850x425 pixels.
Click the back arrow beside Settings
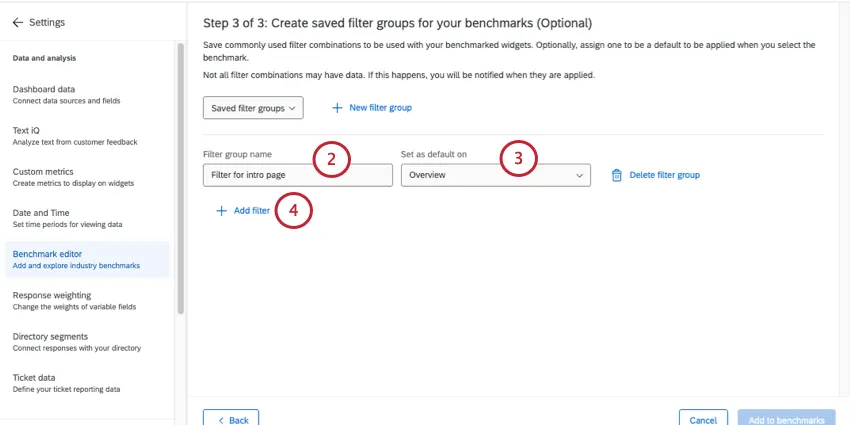point(18,21)
